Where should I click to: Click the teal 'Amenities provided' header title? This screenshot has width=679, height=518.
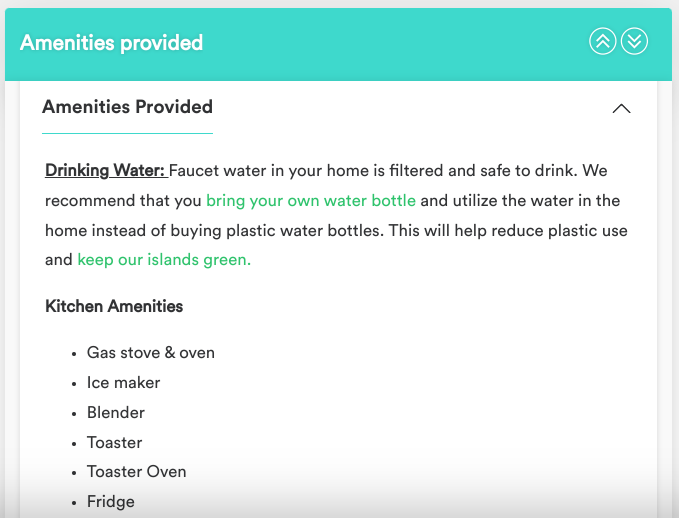[111, 42]
